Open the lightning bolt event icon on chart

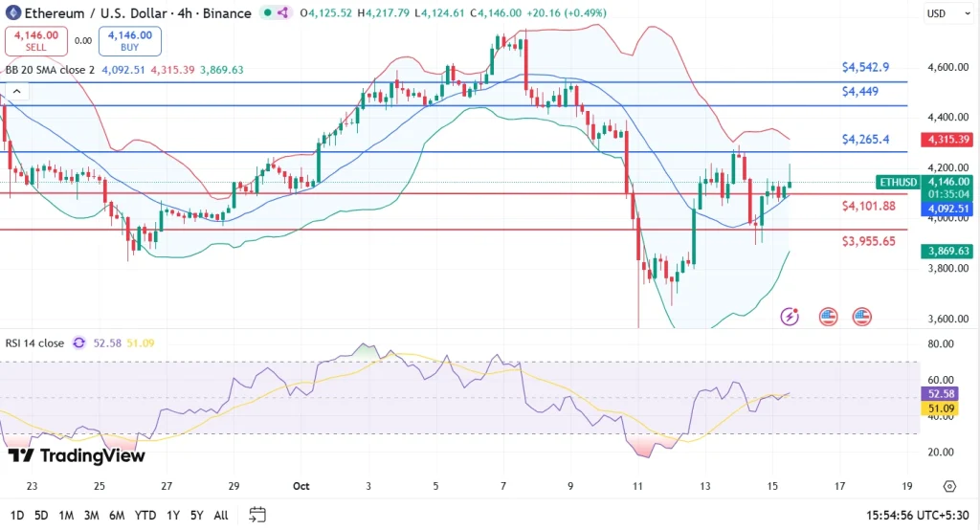pyautogui.click(x=791, y=316)
